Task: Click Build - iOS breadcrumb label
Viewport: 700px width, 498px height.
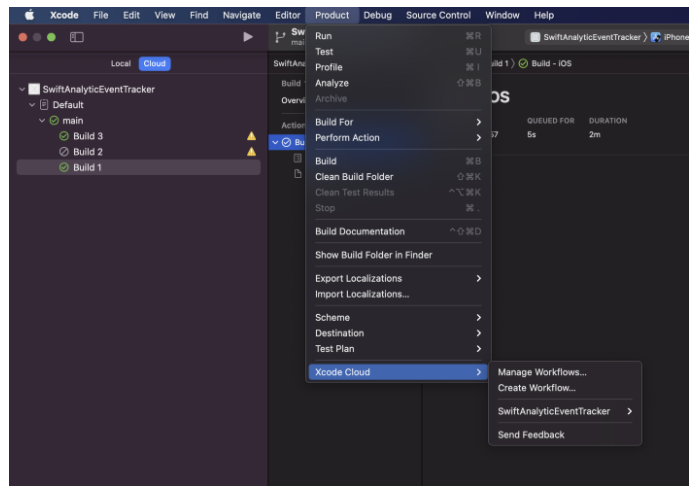Action: click(x=551, y=63)
